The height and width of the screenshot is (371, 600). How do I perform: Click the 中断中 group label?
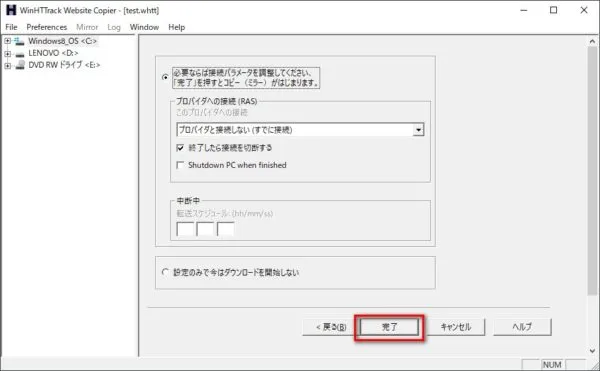click(188, 200)
